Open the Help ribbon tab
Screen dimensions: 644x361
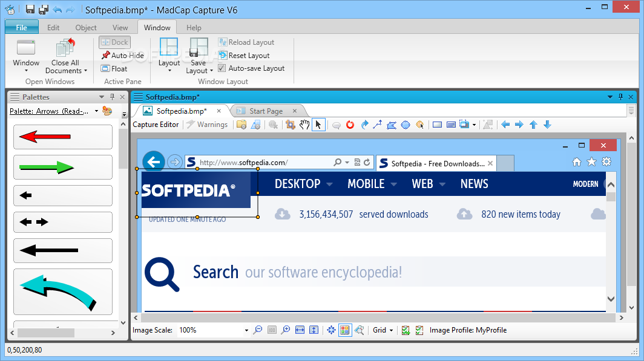point(194,27)
